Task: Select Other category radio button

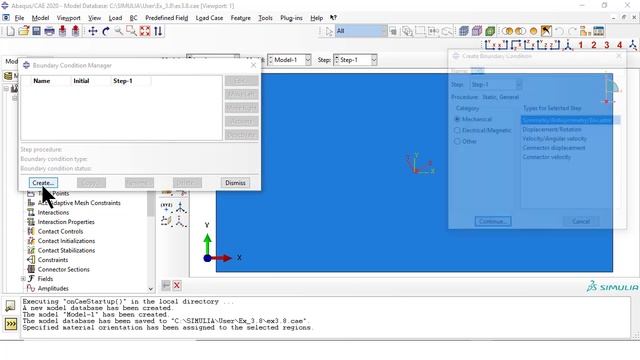Action: coord(457,141)
